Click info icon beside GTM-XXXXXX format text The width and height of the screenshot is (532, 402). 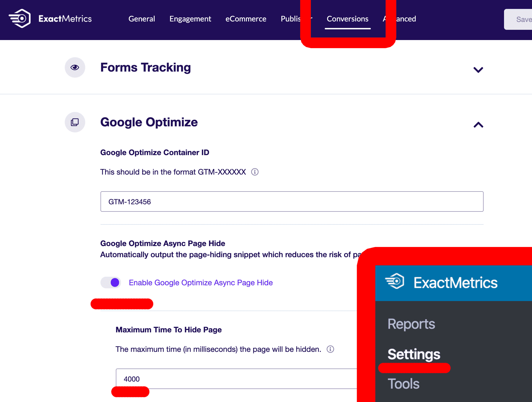point(255,172)
